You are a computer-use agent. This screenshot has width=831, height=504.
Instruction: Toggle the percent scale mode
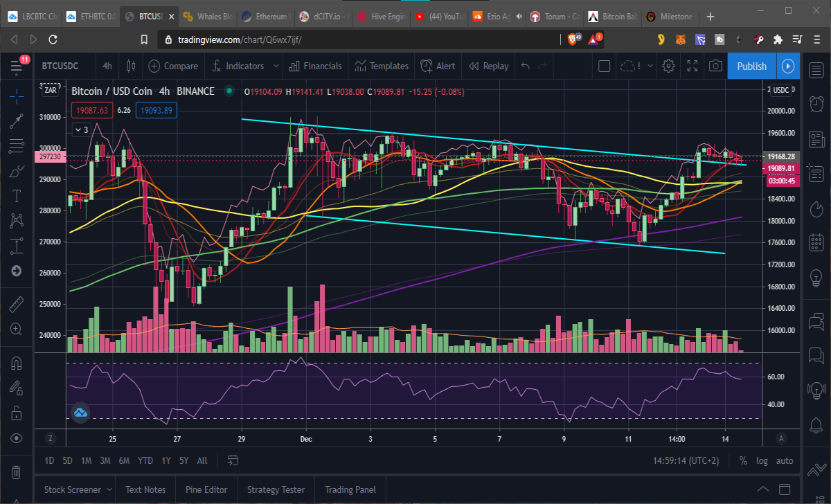click(743, 460)
